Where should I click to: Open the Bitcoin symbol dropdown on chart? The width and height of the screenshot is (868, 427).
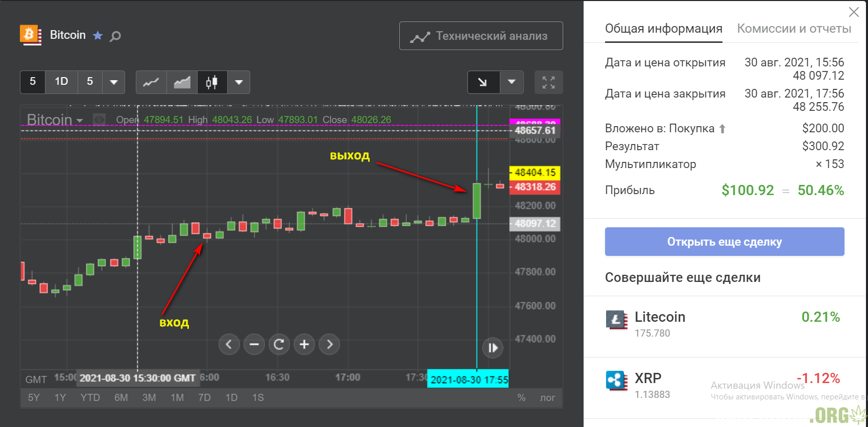click(x=55, y=120)
